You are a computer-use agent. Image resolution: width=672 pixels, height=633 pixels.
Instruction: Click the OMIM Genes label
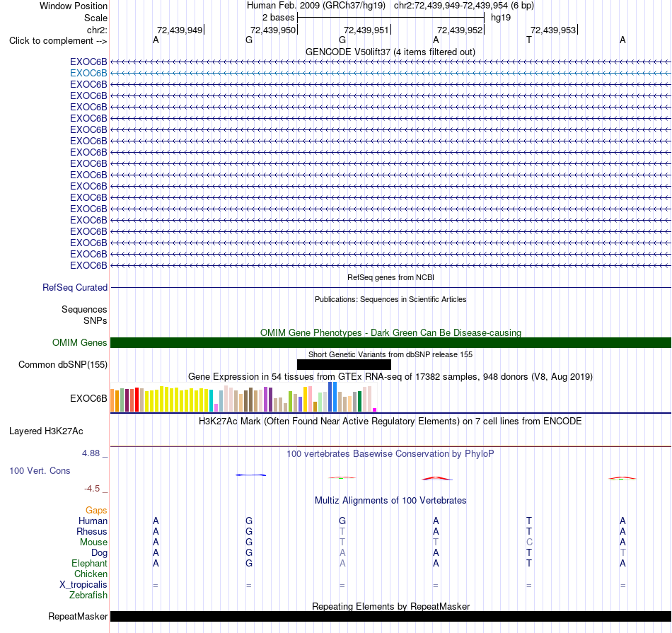point(79,342)
